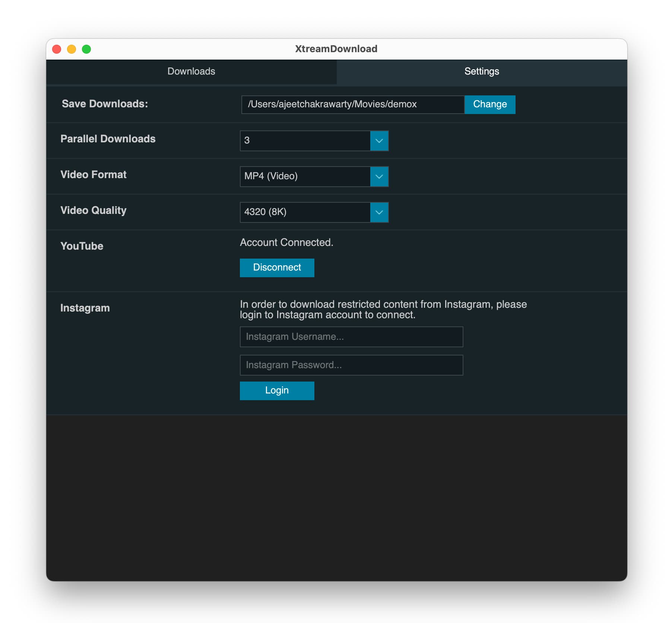This screenshot has width=672, height=623.
Task: Switch to the Downloads tab
Action: pos(191,72)
